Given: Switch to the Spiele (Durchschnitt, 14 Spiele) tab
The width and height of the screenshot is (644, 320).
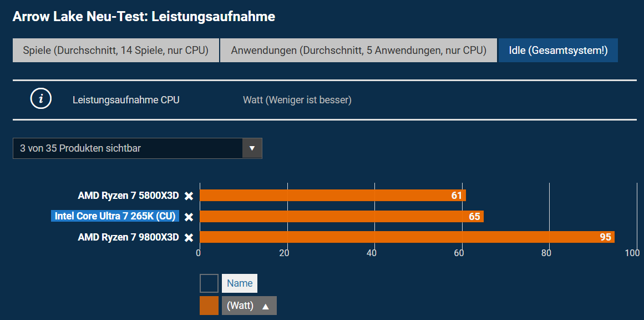Looking at the screenshot, I should [116, 51].
